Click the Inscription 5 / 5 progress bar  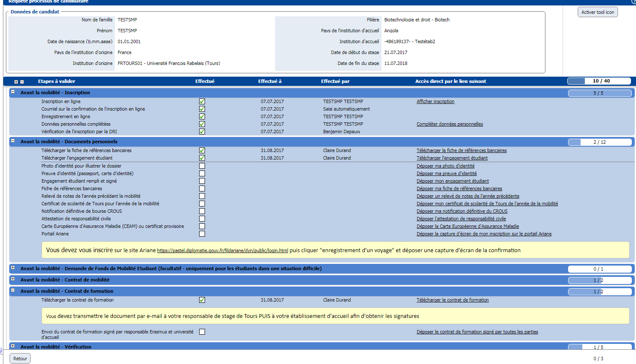tap(600, 93)
